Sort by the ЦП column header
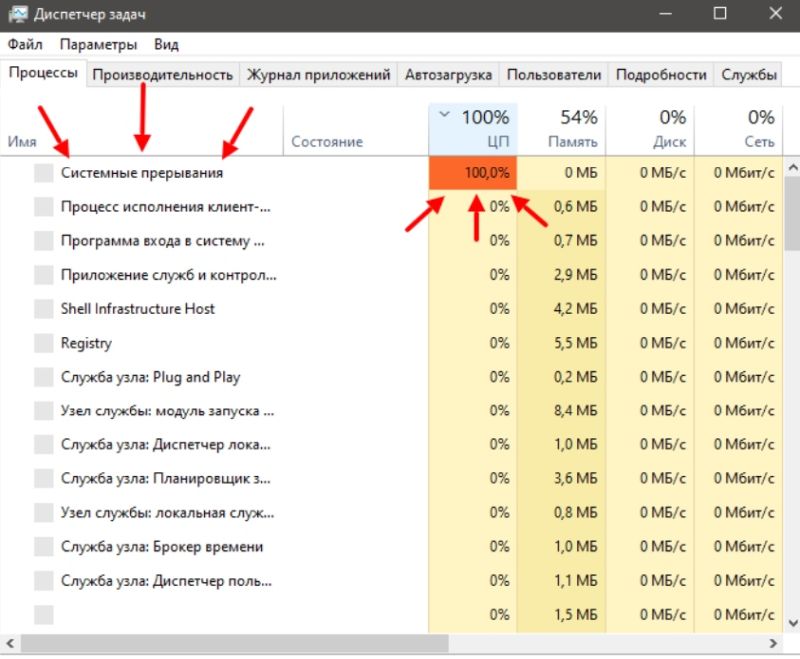800x659 pixels. 473,129
